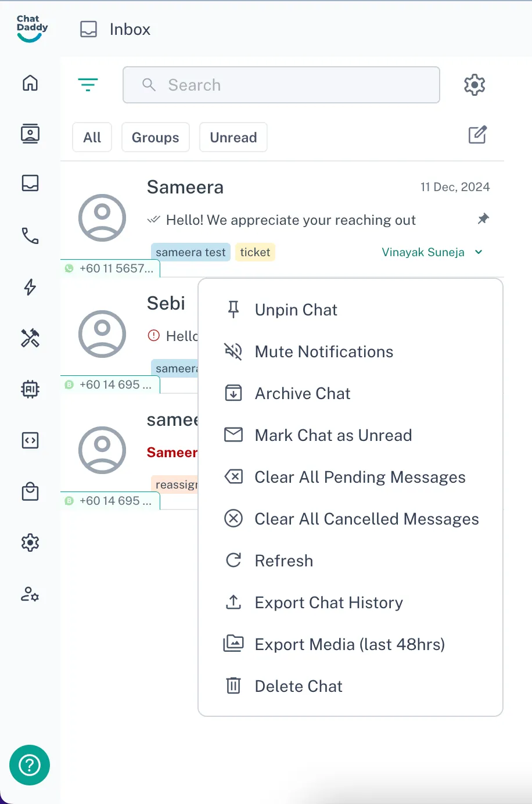Click the yellow ticket tag
This screenshot has width=532, height=804.
point(255,252)
